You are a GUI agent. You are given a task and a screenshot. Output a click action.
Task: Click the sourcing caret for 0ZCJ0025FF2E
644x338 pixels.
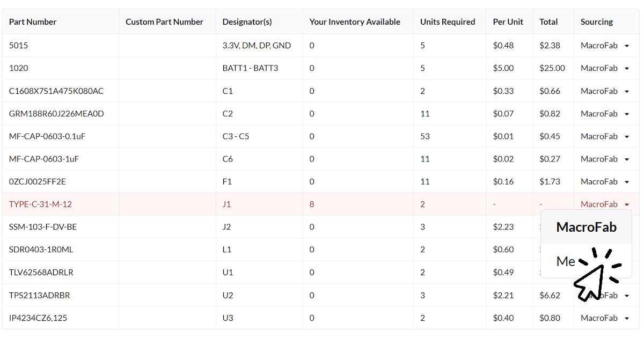coord(626,182)
